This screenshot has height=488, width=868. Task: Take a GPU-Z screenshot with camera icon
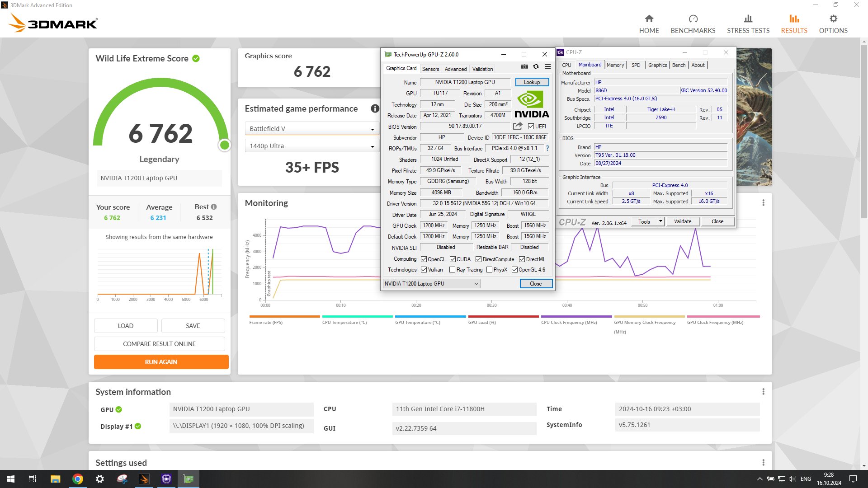tap(524, 67)
